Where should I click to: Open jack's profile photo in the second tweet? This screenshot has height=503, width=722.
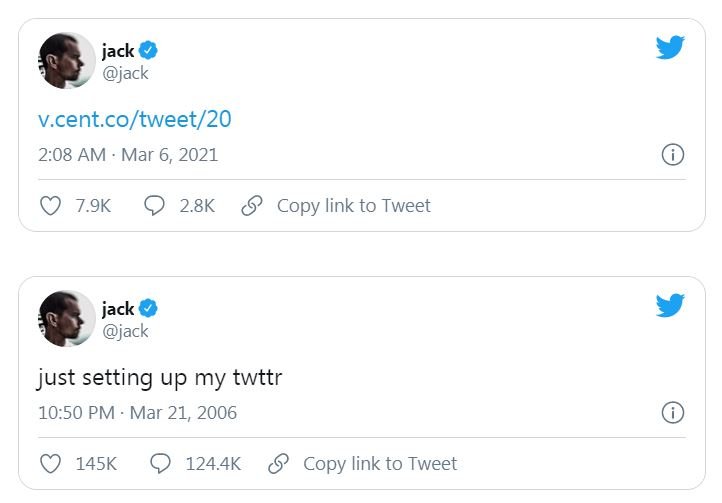pos(67,318)
